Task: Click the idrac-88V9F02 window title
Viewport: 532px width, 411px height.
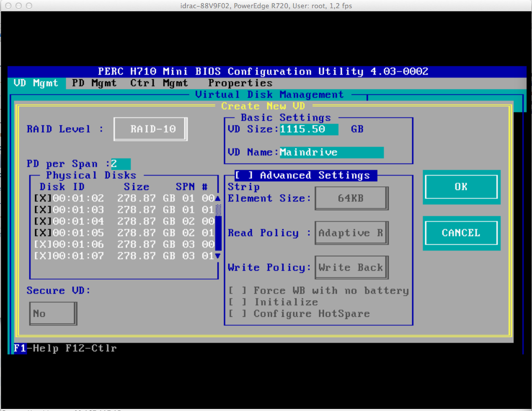Action: [266, 6]
